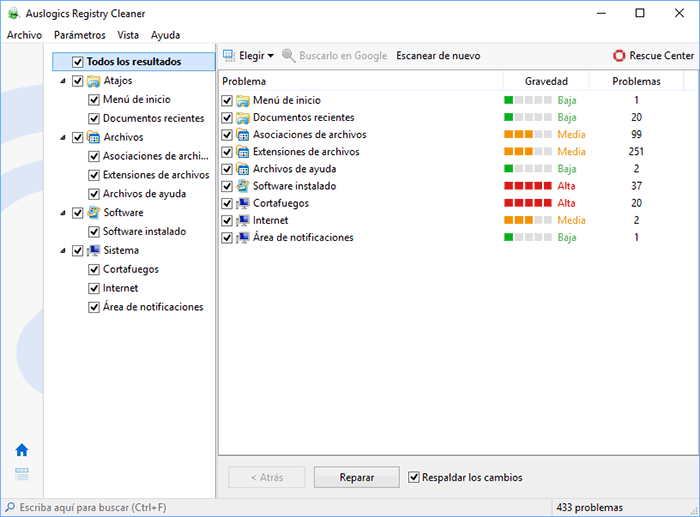The width and height of the screenshot is (700, 517).
Task: Open the list view icon below home
Action: (22, 474)
